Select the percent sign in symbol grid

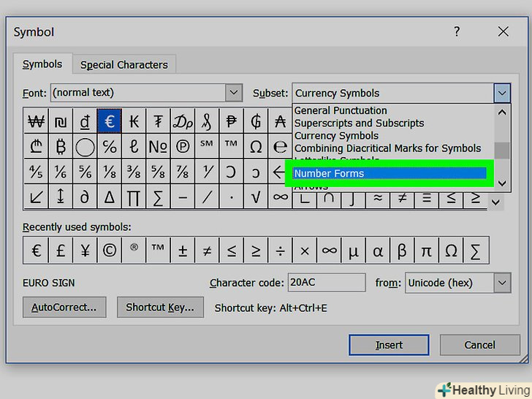[x=110, y=146]
